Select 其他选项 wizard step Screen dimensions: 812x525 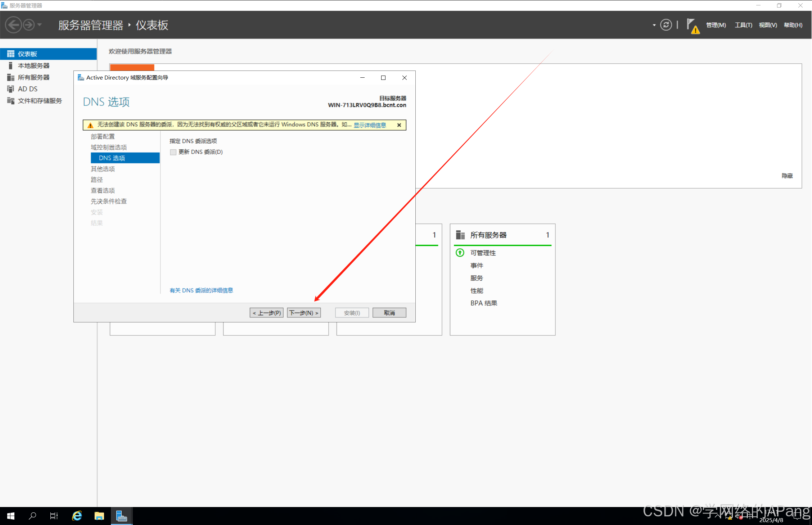(103, 169)
